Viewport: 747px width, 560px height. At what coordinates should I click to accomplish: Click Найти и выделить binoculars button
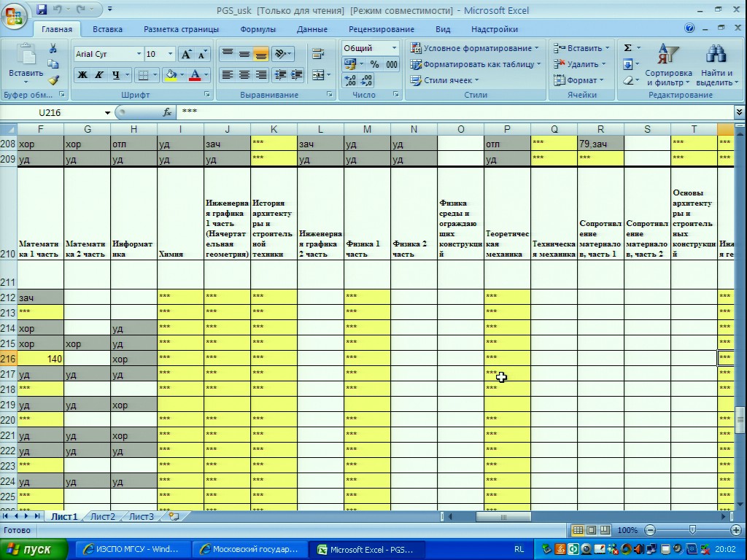point(716,65)
